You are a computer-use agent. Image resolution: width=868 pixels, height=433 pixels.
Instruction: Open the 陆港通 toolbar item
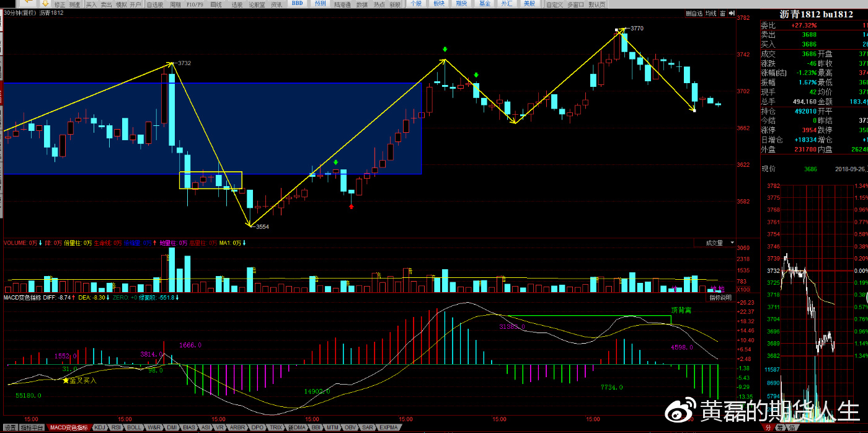(x=342, y=4)
